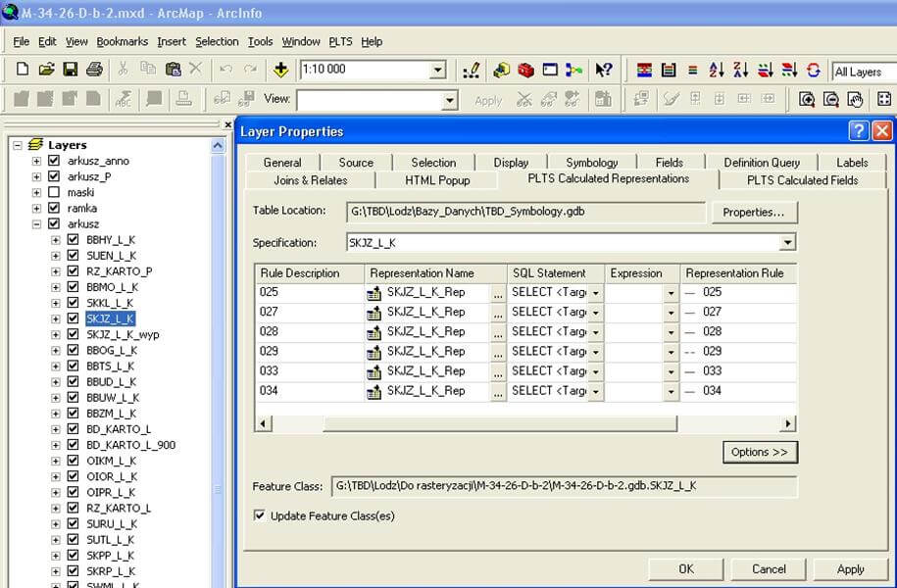The width and height of the screenshot is (897, 588).
Task: Click Apply in Layer Properties dialog
Action: coord(850,569)
